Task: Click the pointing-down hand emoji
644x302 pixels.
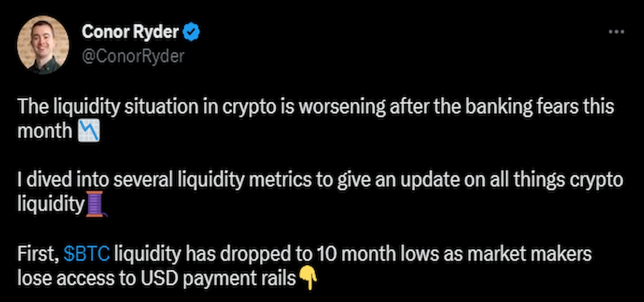Action: pos(308,278)
